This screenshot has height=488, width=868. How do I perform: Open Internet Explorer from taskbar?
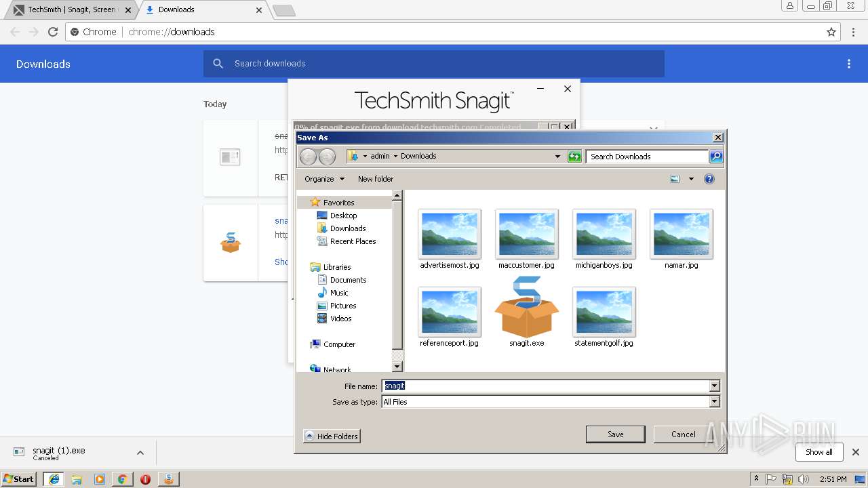tap(54, 479)
